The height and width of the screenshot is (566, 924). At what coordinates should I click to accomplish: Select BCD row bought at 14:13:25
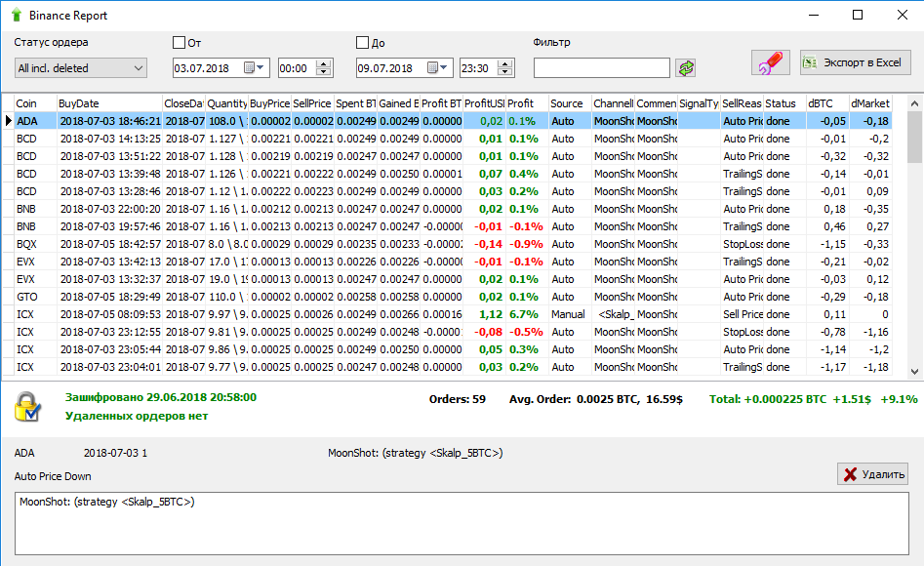pyautogui.click(x=453, y=139)
